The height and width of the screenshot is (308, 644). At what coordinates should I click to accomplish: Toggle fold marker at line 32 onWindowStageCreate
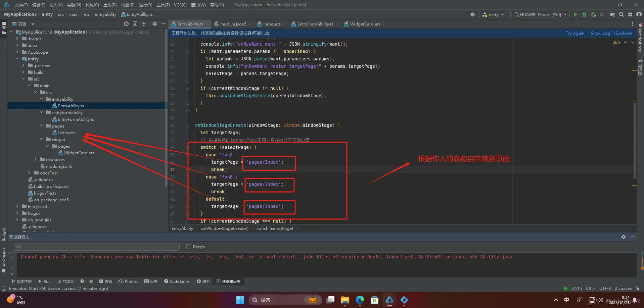pyautogui.click(x=188, y=125)
